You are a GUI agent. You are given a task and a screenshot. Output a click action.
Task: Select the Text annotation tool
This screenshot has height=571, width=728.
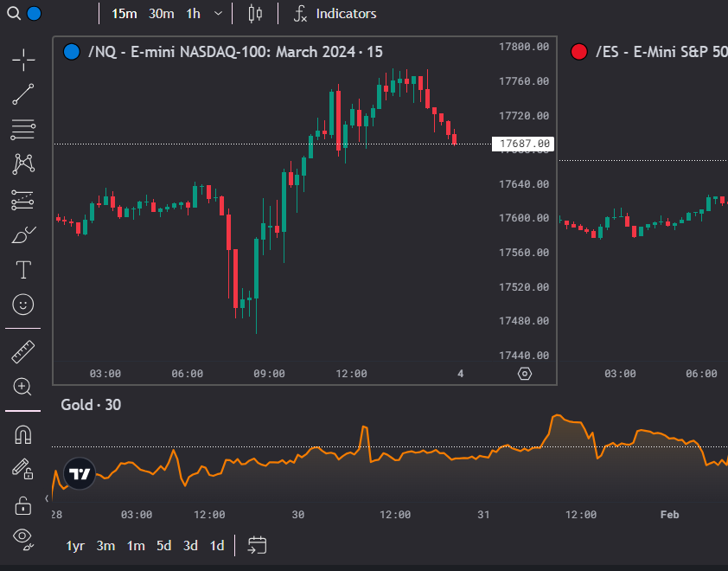click(x=23, y=269)
